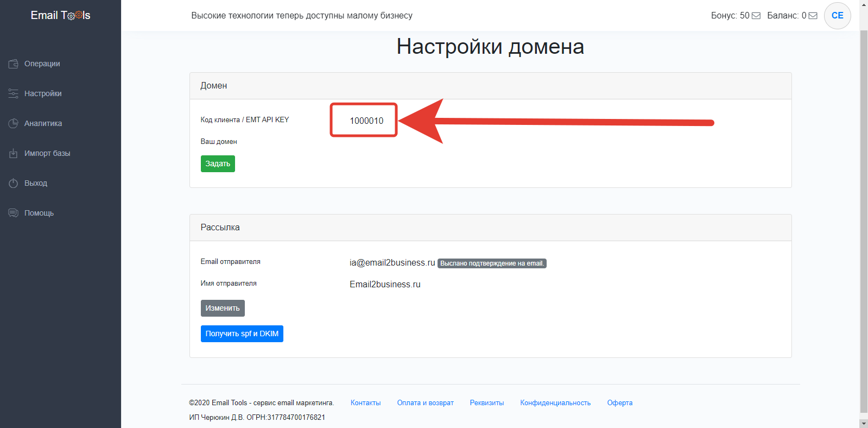Image resolution: width=868 pixels, height=428 pixels.
Task: Click the scrollbar down arrow
Action: (x=864, y=423)
